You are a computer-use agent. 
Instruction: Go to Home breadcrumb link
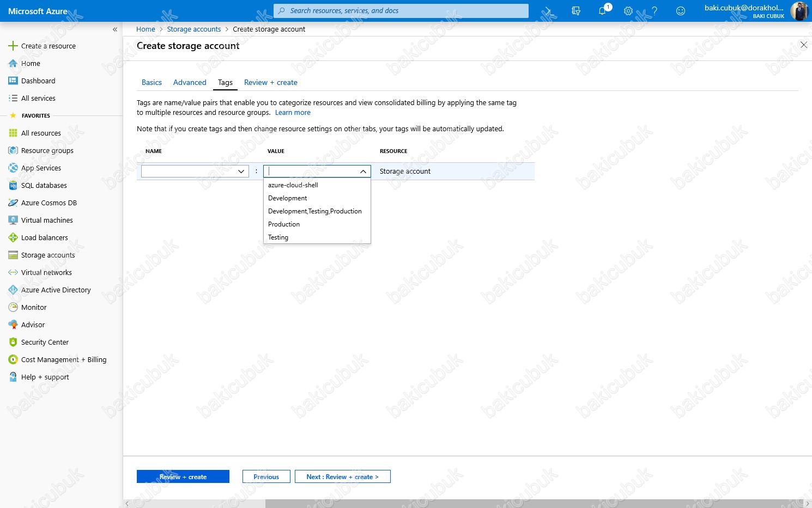[x=146, y=29]
